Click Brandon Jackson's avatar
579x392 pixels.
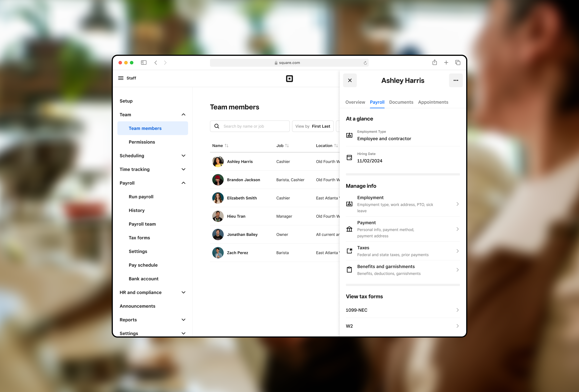point(218,180)
